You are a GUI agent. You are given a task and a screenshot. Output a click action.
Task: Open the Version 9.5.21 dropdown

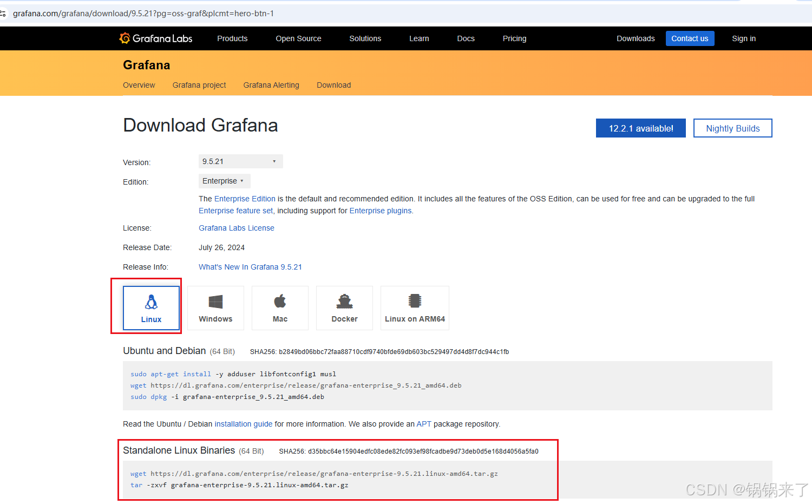click(240, 161)
